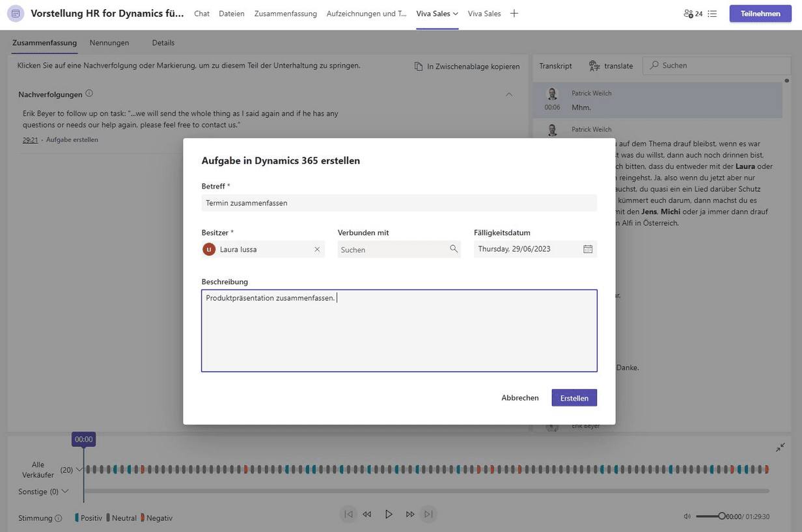802x532 pixels.
Task: Click the add tab plus icon
Action: [x=514, y=14]
